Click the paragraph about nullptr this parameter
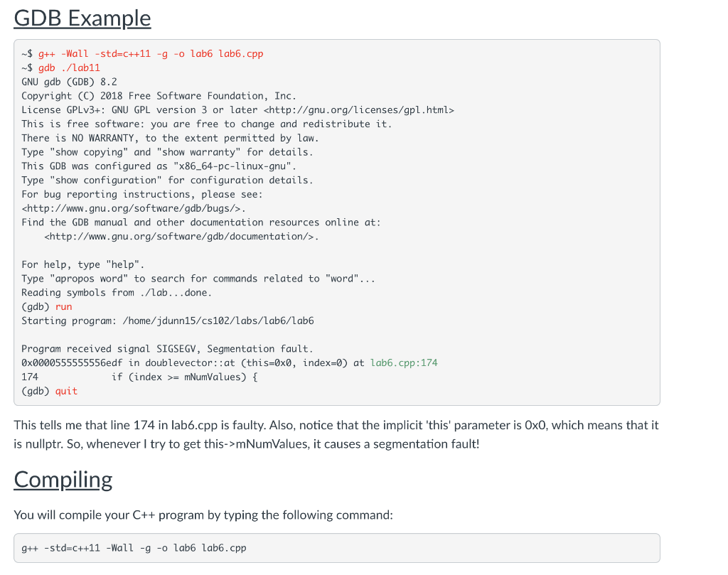Viewport: 728px width, 575px height. [x=336, y=435]
